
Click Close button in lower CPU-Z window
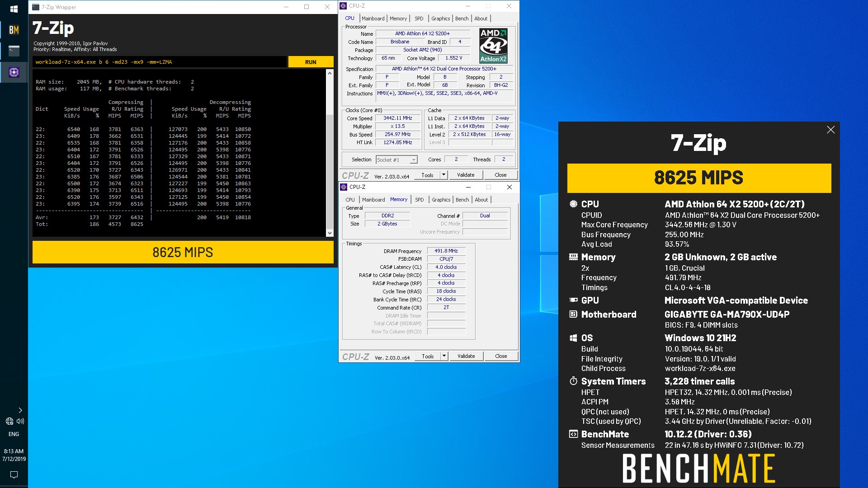[x=501, y=357]
